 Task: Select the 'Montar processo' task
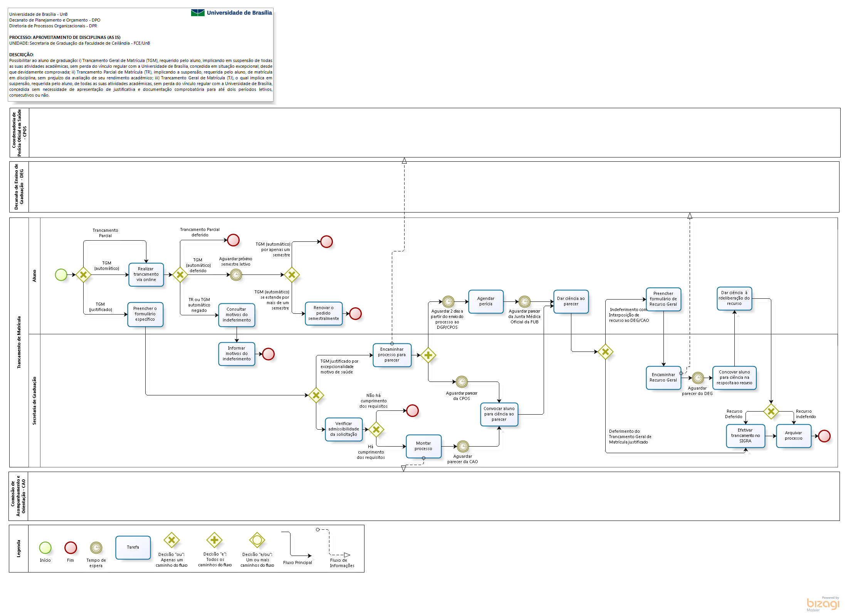tap(423, 446)
